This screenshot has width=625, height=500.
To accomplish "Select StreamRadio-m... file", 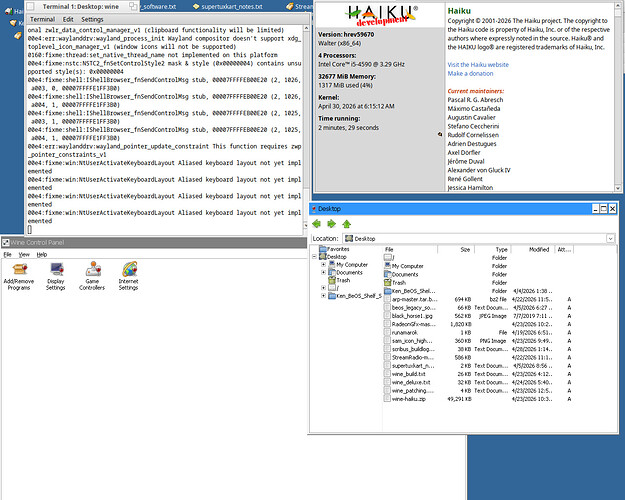I will [409, 357].
